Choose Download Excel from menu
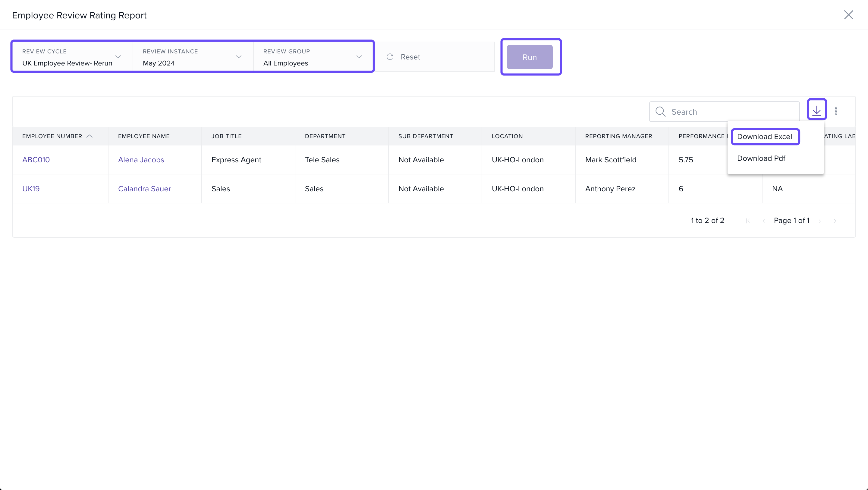The width and height of the screenshot is (868, 490). point(764,137)
